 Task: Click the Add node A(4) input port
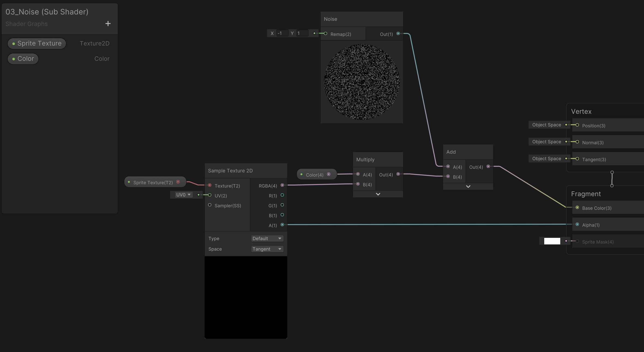(448, 166)
